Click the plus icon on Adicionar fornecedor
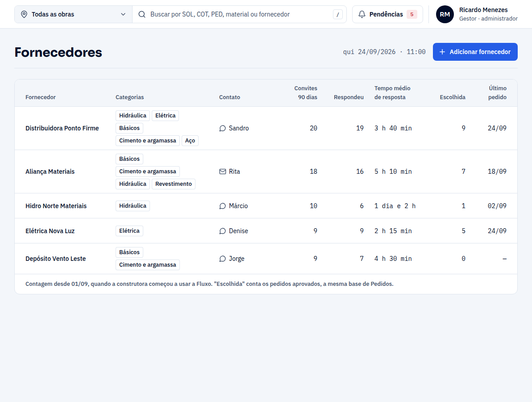The image size is (532, 402). click(x=442, y=52)
